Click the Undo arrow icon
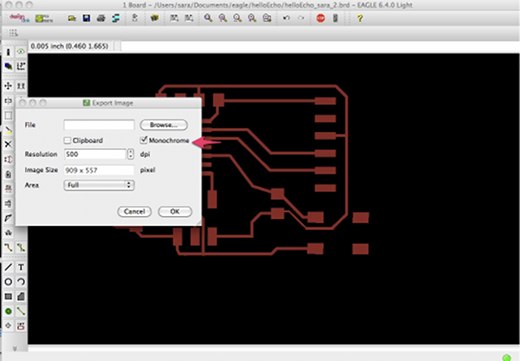The width and height of the screenshot is (520, 361). pyautogui.click(x=286, y=18)
